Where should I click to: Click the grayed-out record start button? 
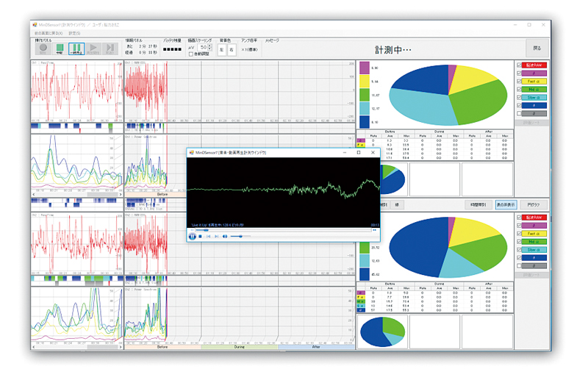pyautogui.click(x=41, y=50)
